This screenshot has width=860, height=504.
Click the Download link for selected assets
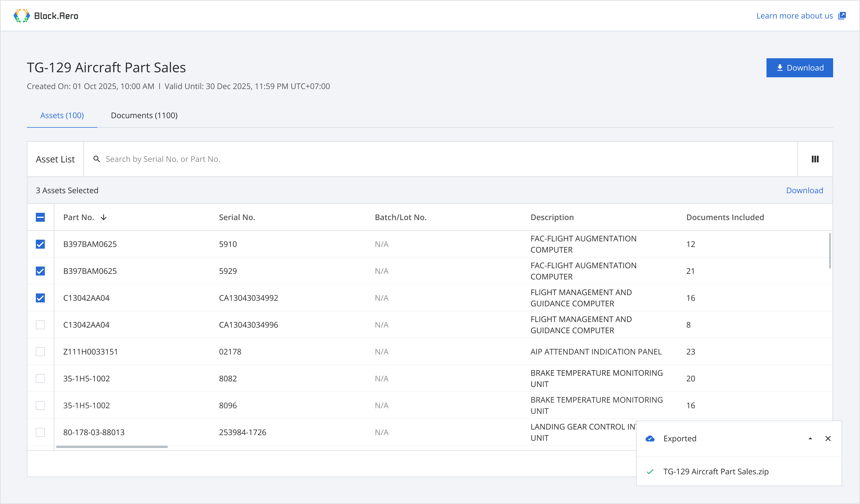click(804, 190)
